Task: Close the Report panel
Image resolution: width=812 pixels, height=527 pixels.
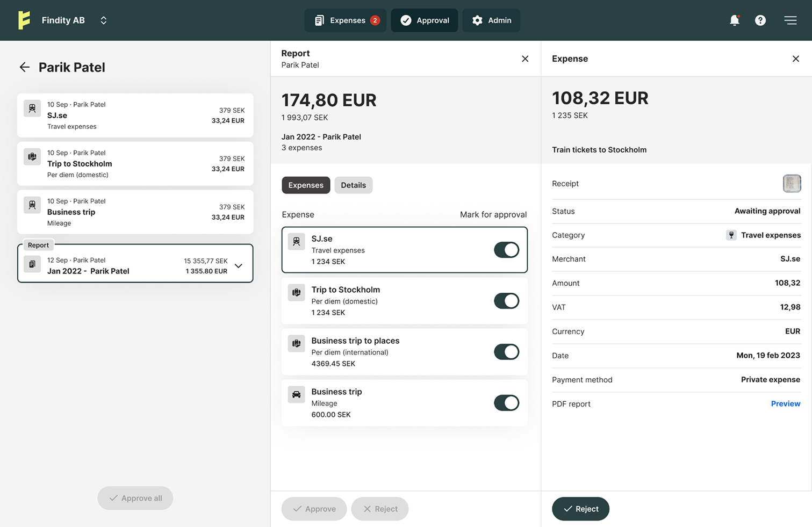Action: 525,59
